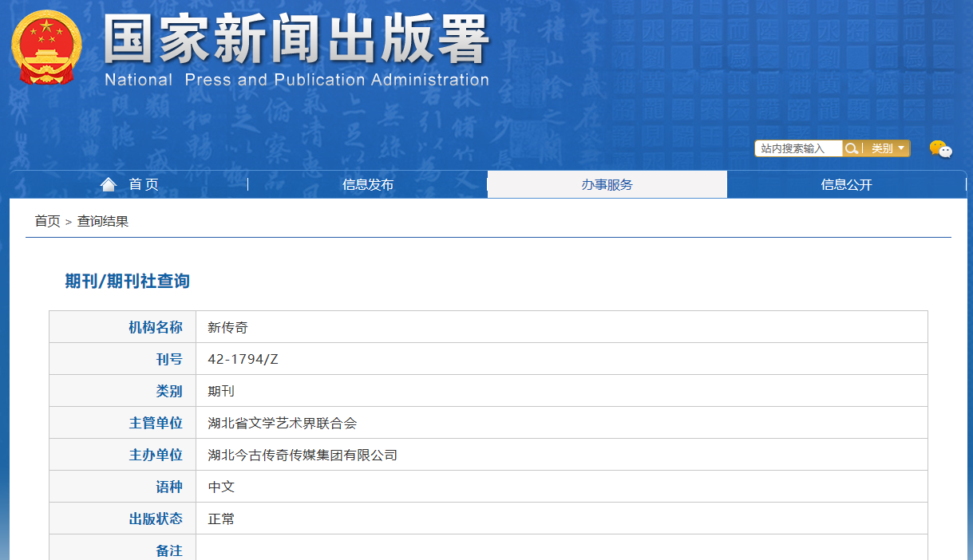Select 湖北今古传奇传媒集团有限公司 cell
The width and height of the screenshot is (973, 560).
click(x=562, y=455)
